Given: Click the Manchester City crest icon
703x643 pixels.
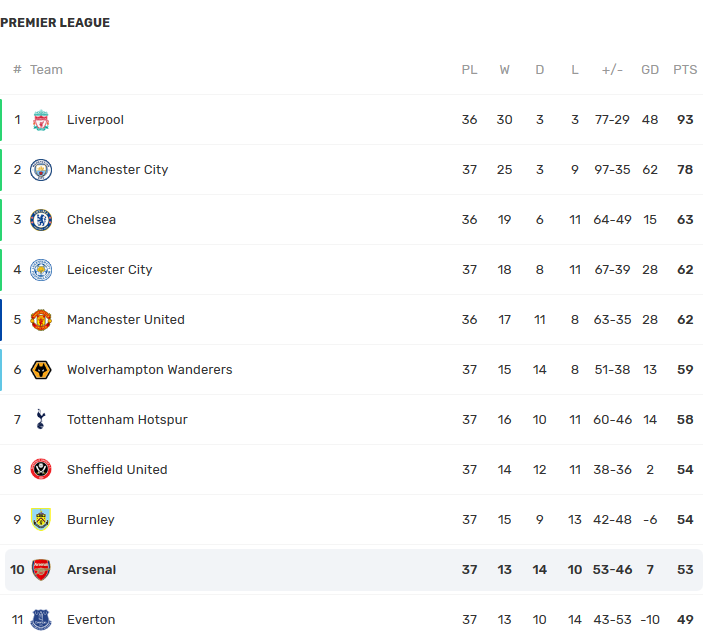Looking at the screenshot, I should pyautogui.click(x=41, y=170).
